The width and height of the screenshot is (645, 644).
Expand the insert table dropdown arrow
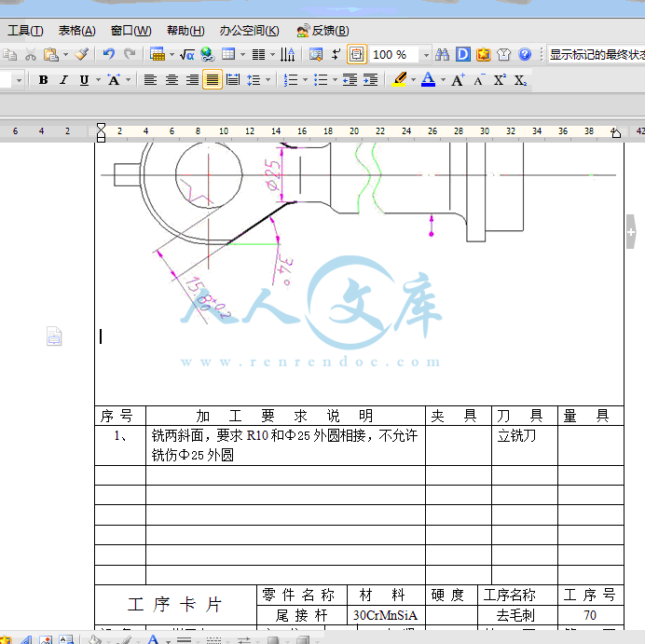[172, 54]
